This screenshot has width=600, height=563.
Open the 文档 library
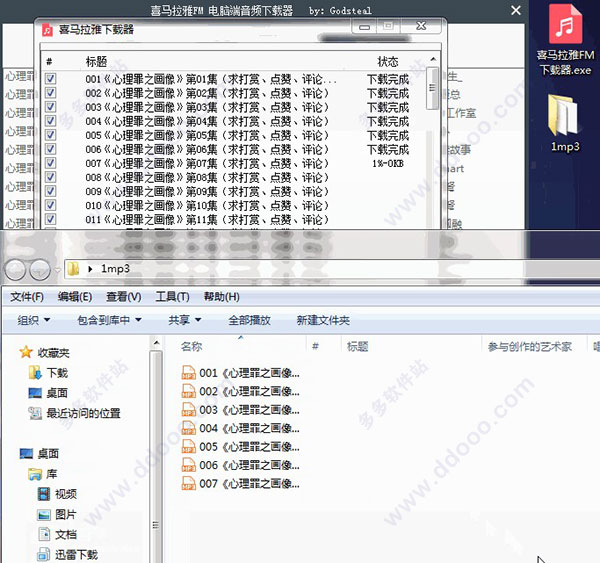click(x=57, y=534)
